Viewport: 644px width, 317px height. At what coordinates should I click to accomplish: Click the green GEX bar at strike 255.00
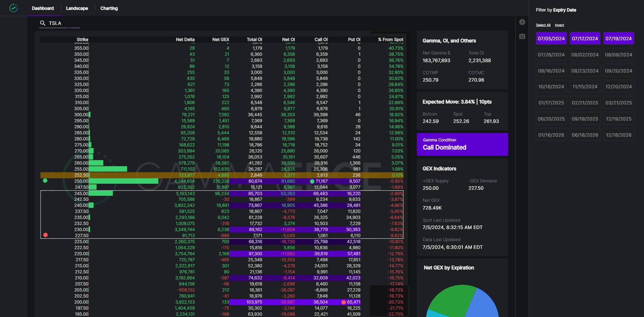(108, 169)
